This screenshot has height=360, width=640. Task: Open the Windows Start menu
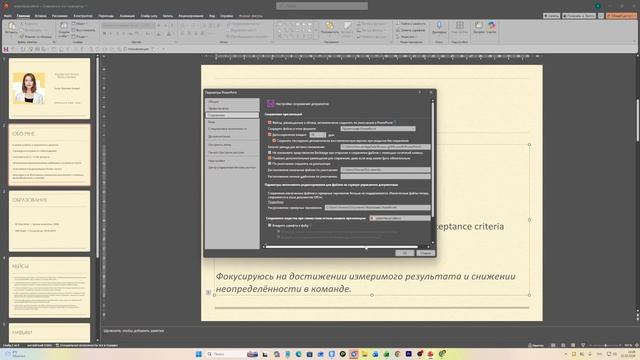pyautogui.click(x=199, y=354)
